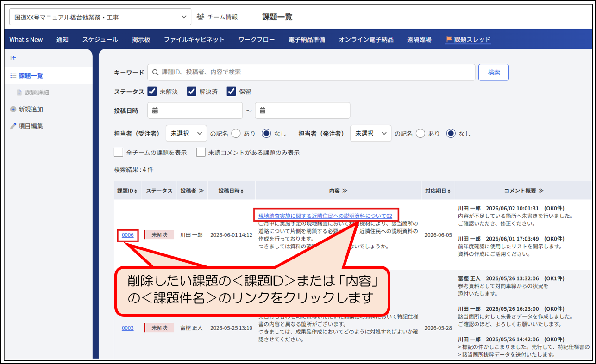
Task: Sort by 課題ID column arrows
Action: (x=135, y=191)
